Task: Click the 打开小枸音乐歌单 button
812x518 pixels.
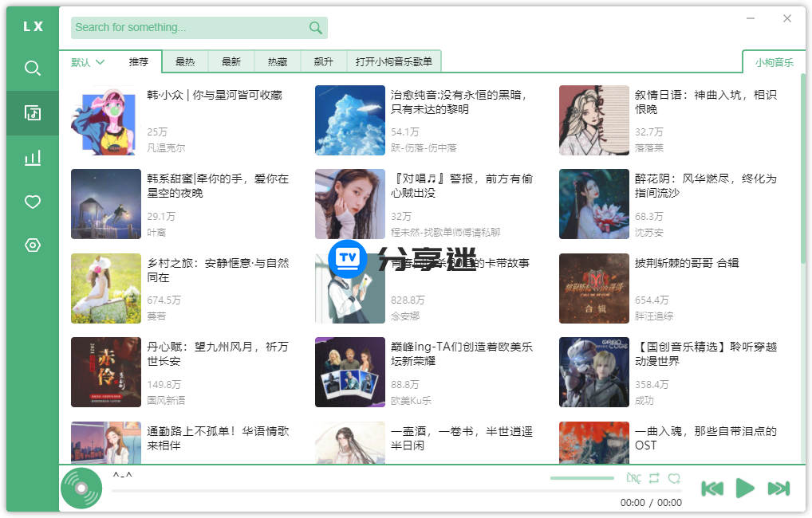Action: click(393, 61)
